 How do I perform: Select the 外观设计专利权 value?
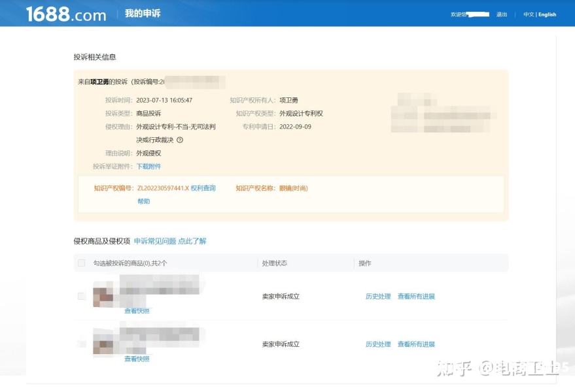click(x=301, y=114)
